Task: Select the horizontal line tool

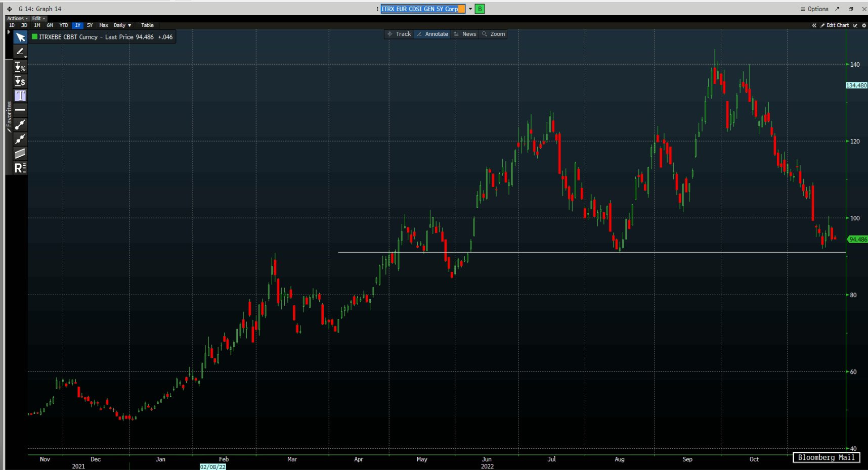Action: [x=20, y=110]
